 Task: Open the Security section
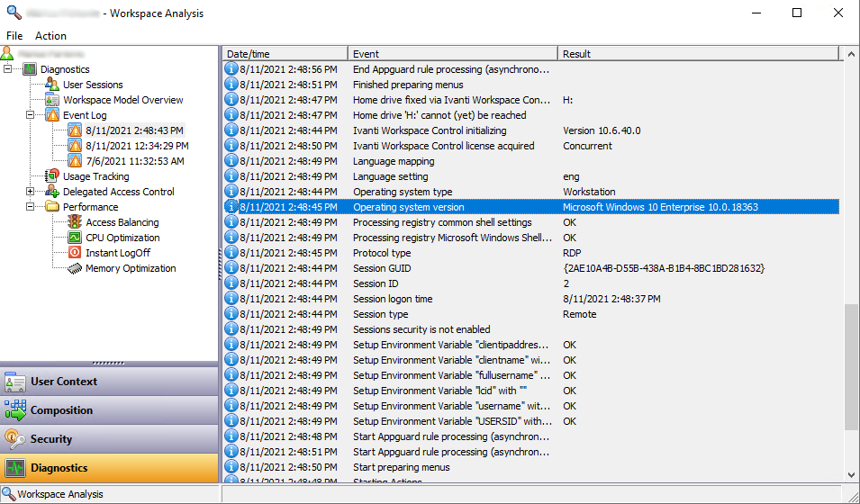coord(109,439)
